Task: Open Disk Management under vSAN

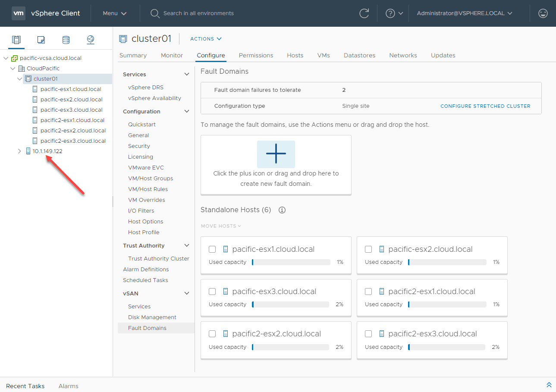Action: (x=152, y=317)
